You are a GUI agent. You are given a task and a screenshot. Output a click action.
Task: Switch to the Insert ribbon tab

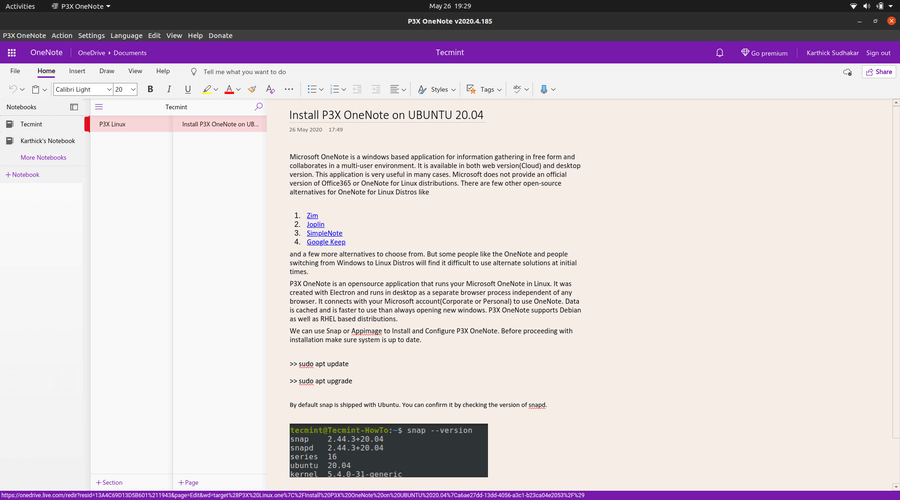click(x=77, y=71)
